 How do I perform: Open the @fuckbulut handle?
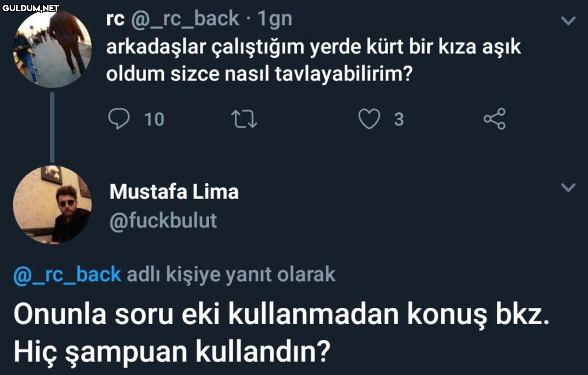tap(163, 221)
